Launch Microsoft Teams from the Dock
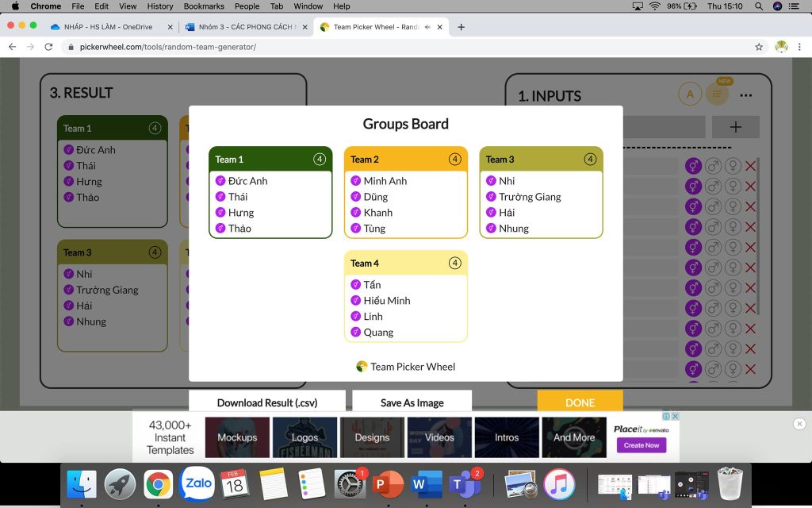 (x=464, y=483)
